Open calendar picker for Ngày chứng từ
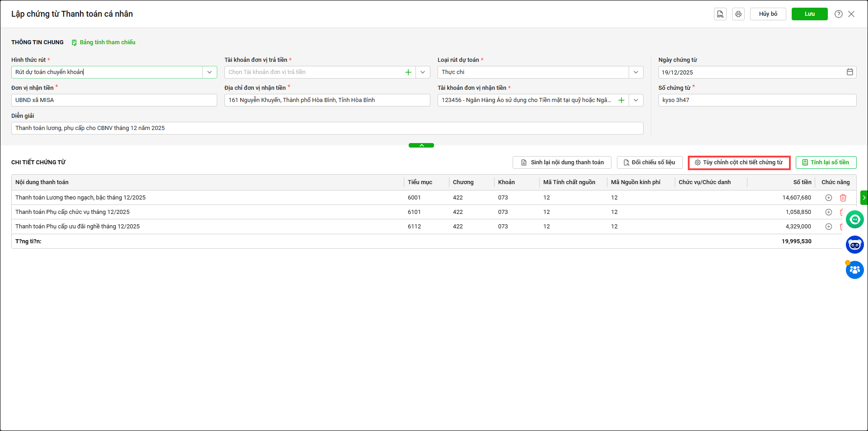The image size is (868, 431). click(x=849, y=72)
